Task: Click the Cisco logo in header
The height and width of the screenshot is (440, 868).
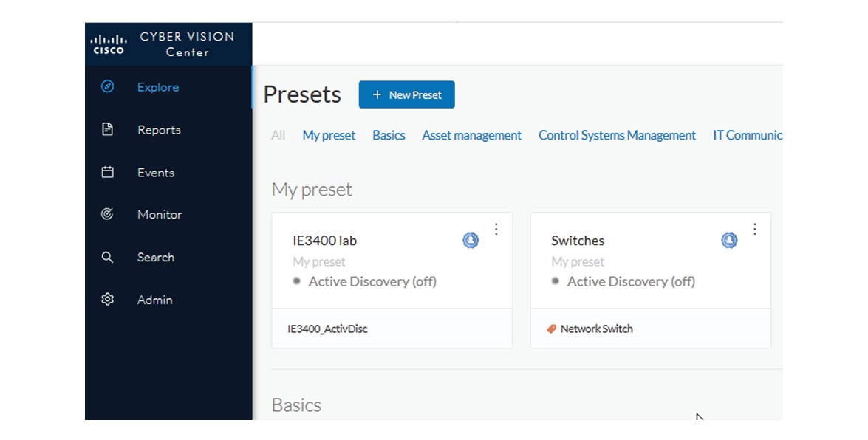Action: tap(109, 44)
